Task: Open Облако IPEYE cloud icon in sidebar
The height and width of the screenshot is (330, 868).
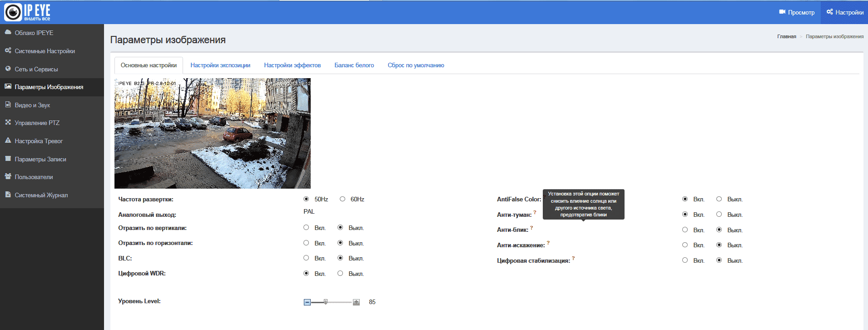Action: tap(8, 32)
